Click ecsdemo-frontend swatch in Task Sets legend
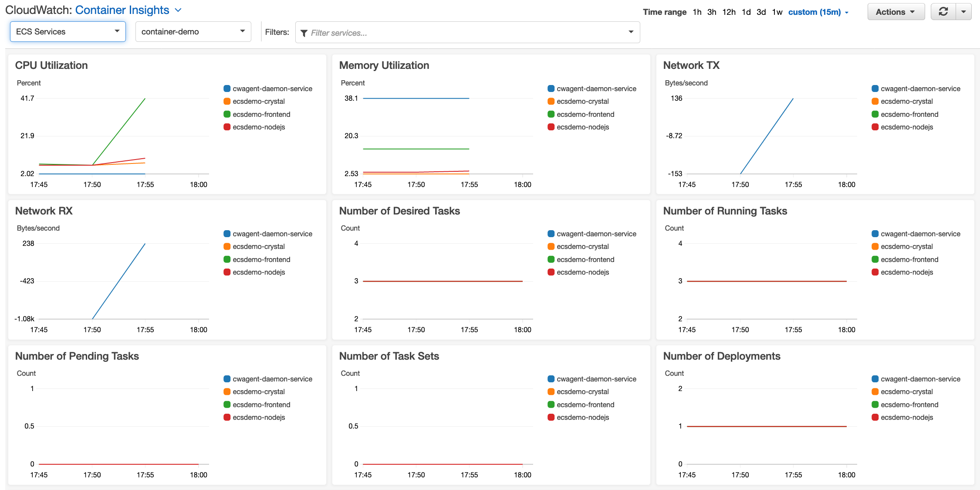This screenshot has height=490, width=980. [x=551, y=405]
